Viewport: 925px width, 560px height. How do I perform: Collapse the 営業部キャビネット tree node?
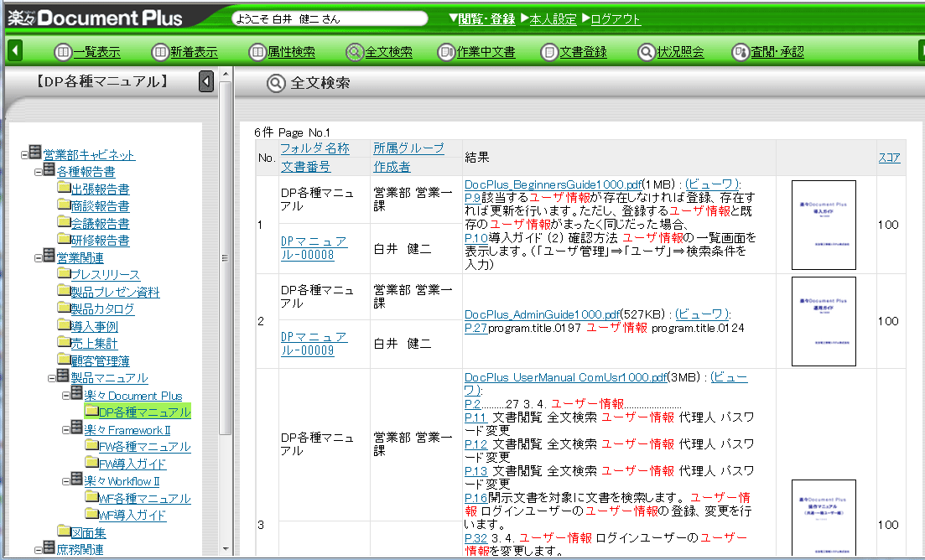25,153
